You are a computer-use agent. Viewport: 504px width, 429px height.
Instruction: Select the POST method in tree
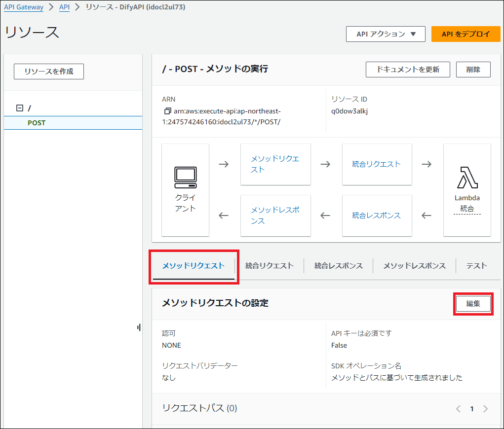37,123
